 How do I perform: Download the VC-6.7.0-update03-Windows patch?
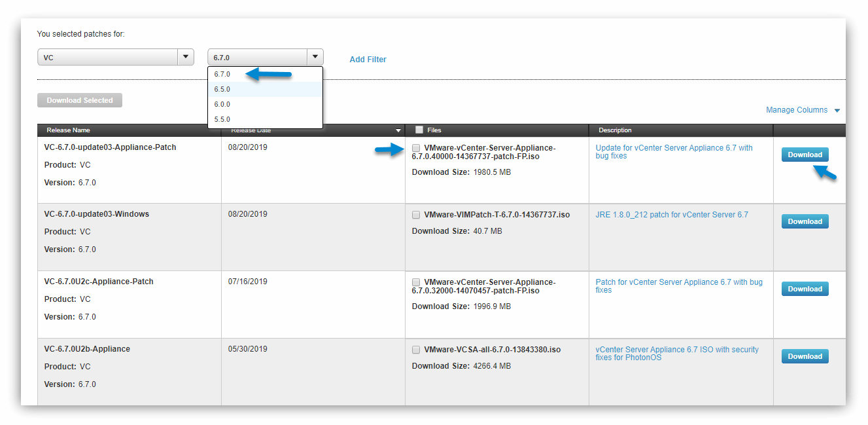point(805,221)
